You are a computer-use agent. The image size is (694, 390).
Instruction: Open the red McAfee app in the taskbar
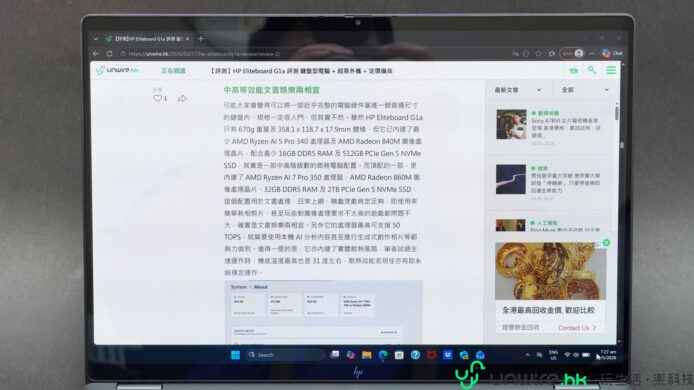pyautogui.click(x=432, y=355)
